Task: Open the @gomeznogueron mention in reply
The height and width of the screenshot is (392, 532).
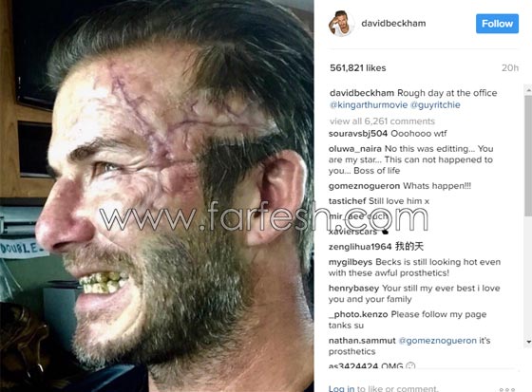Action: click(438, 341)
